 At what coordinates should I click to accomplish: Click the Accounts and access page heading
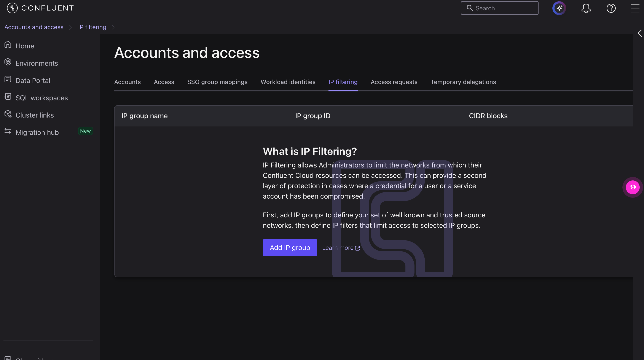(187, 53)
